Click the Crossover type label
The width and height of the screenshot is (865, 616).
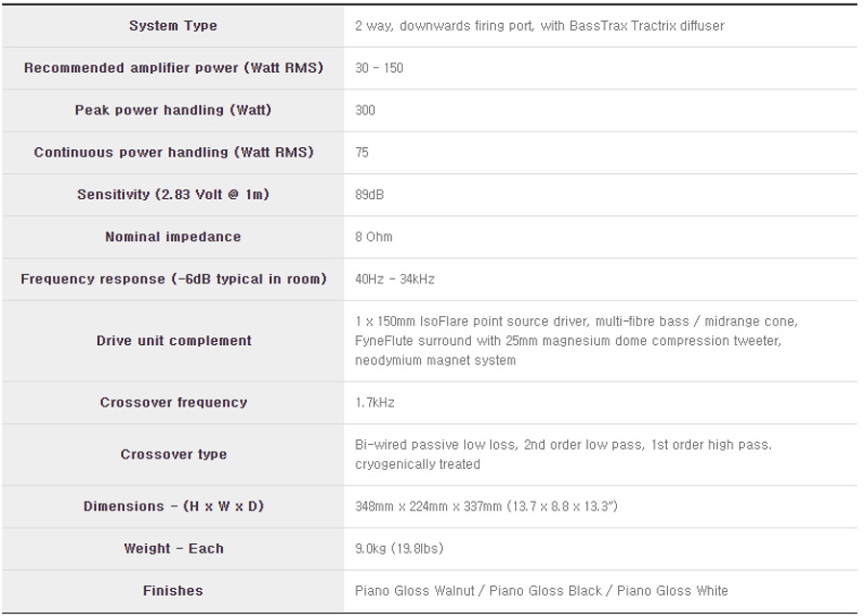[x=173, y=455]
